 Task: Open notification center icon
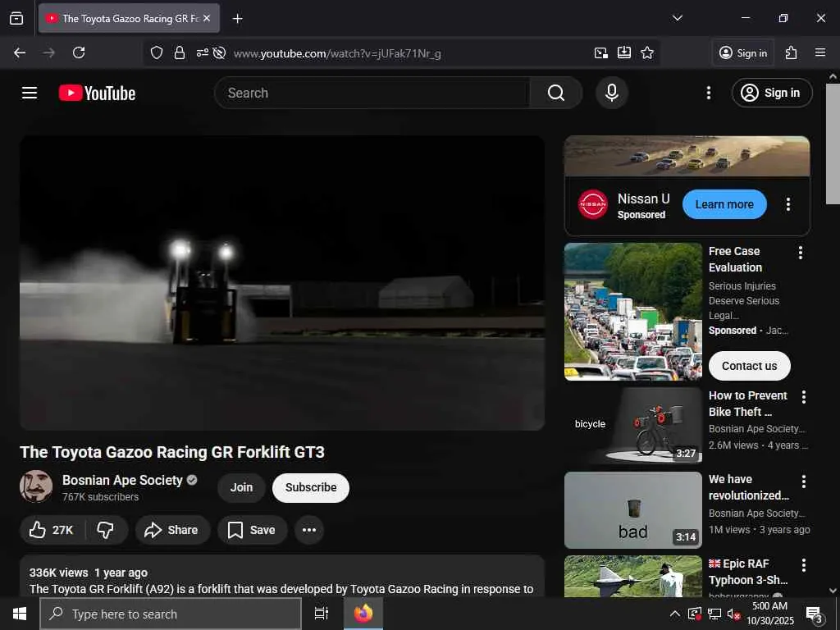[x=815, y=614]
